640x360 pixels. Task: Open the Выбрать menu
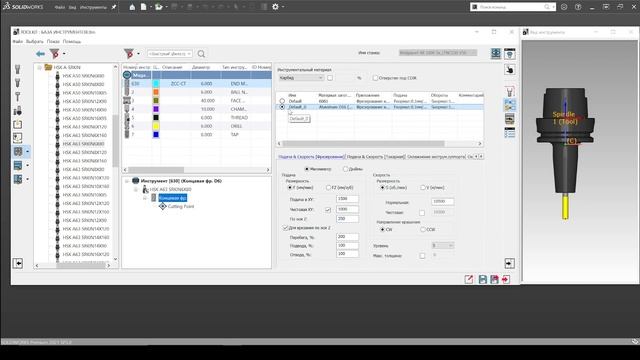[x=35, y=42]
